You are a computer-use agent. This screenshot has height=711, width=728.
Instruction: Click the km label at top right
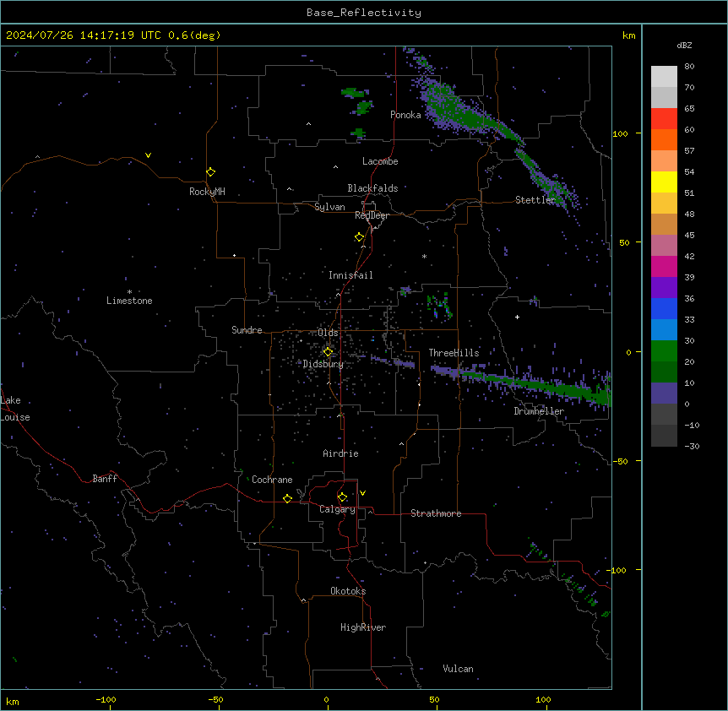tap(629, 35)
